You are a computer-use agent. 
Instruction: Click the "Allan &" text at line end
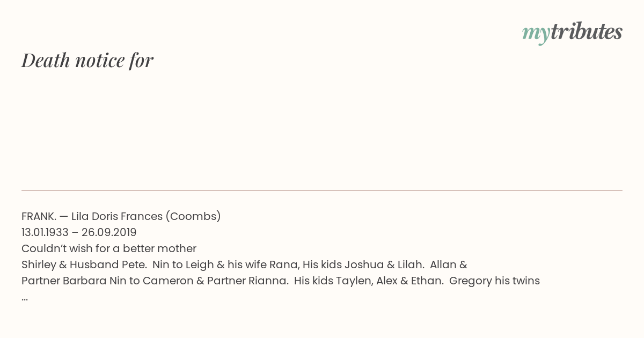449,264
